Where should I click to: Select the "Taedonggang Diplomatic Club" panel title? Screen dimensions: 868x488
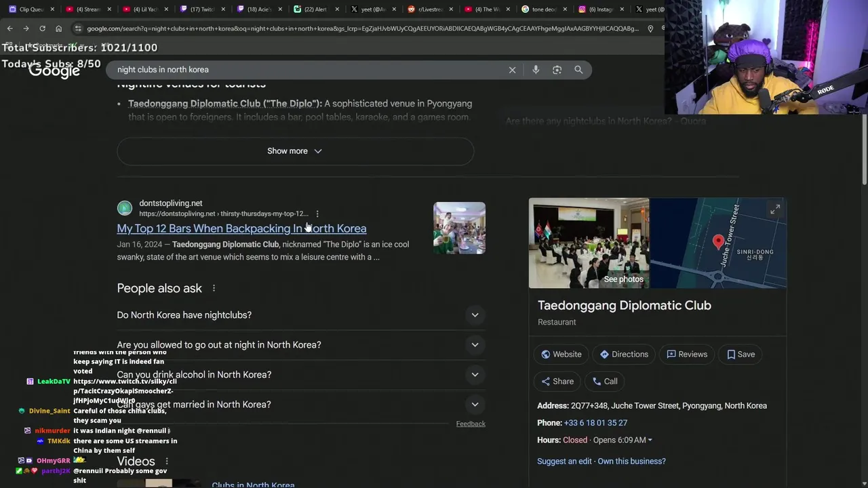pyautogui.click(x=625, y=306)
